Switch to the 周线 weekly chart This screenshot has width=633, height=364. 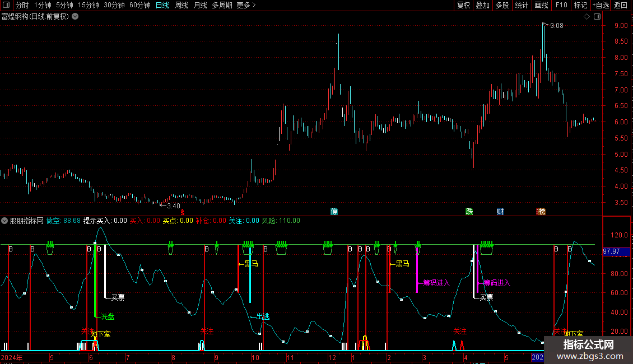181,5
